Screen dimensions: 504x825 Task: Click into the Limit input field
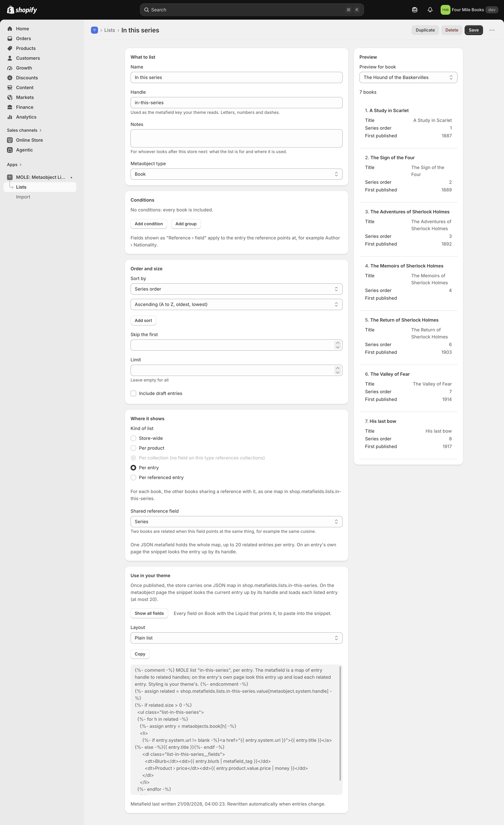[236, 370]
